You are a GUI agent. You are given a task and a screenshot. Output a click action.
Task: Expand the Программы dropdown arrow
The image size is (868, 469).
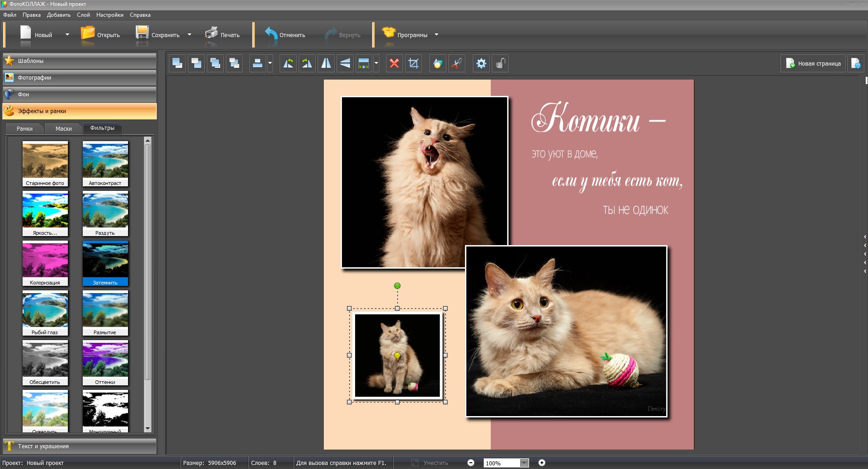click(x=436, y=34)
